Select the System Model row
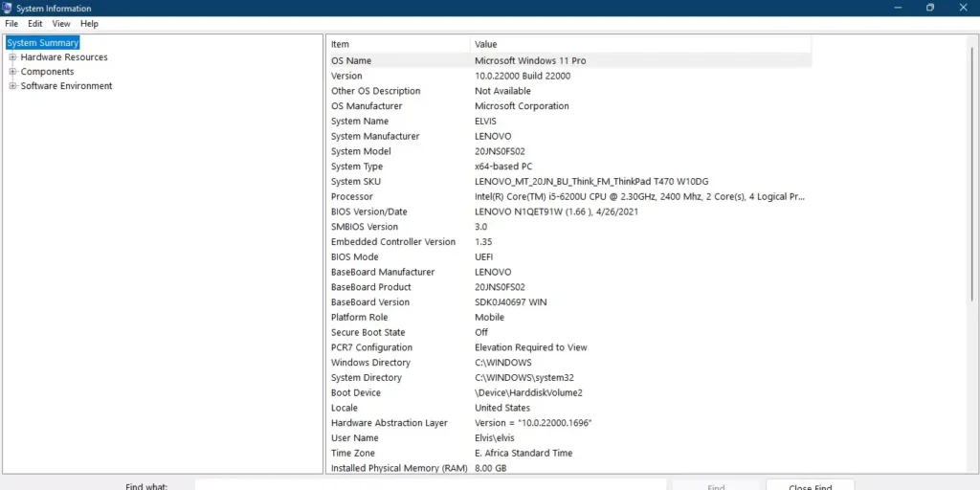 click(569, 151)
